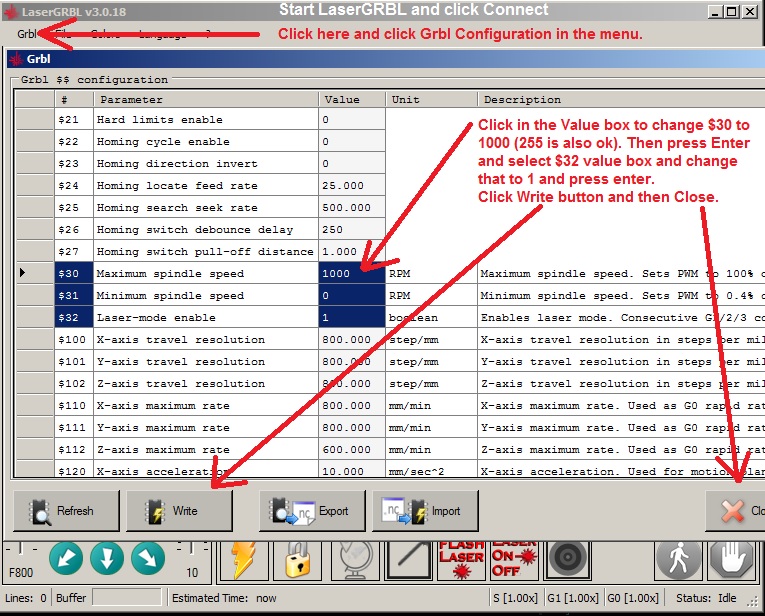The height and width of the screenshot is (616, 765).
Task: Click the 'Y-axis travel resolution' parameter cell
Action: [x=206, y=361]
